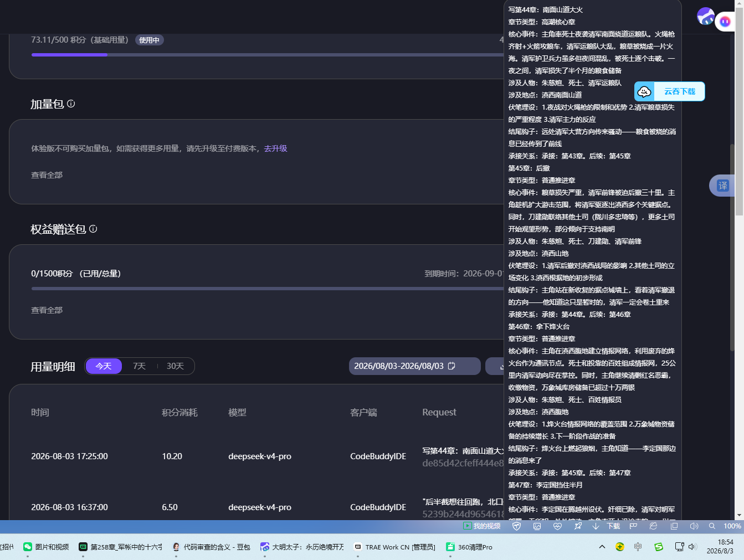Open 代码审查的含义 - 豆包 taskbar window

click(211, 547)
